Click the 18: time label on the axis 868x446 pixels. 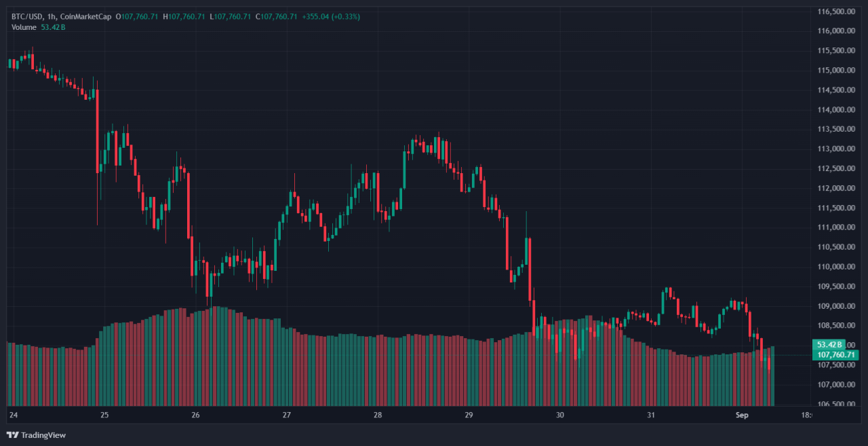(806, 414)
